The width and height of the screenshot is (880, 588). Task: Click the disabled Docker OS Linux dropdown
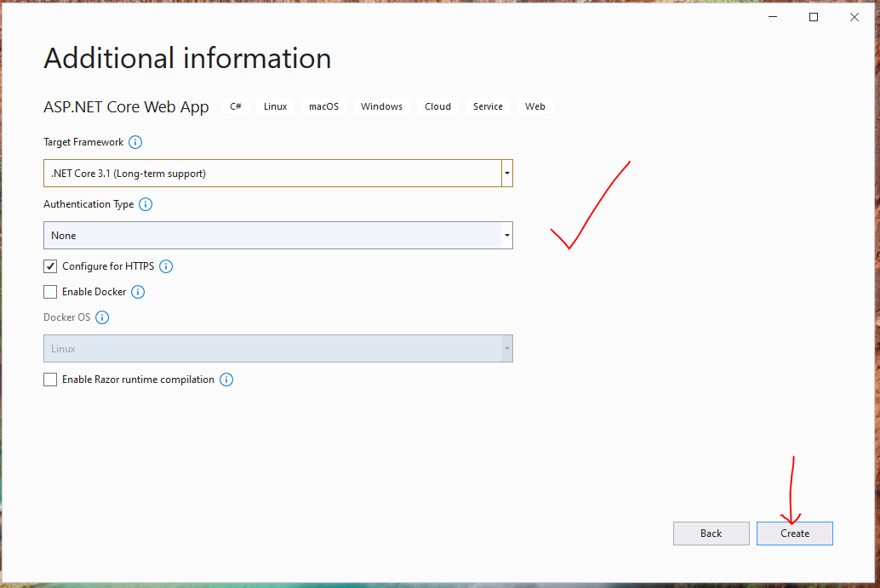coord(277,348)
